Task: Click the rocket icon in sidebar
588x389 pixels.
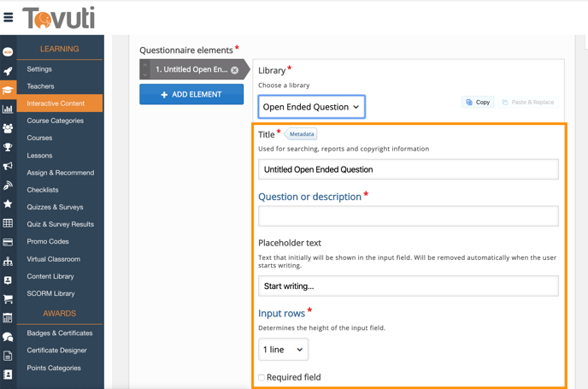Action: (8, 71)
